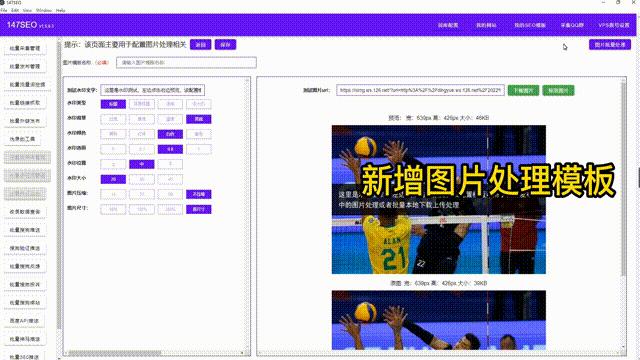Open the File menu
Viewport: 640px width, 360px height.
(x=4, y=10)
